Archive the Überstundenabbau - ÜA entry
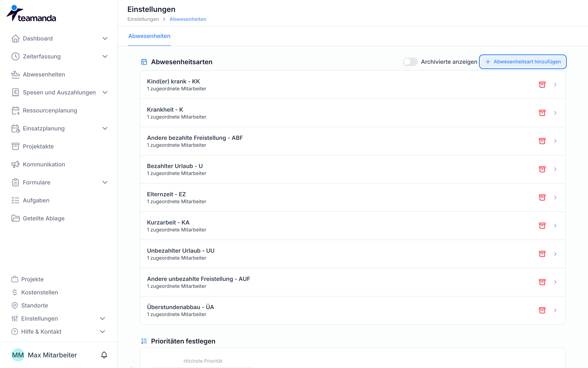Image resolution: width=588 pixels, height=368 pixels. (x=542, y=311)
